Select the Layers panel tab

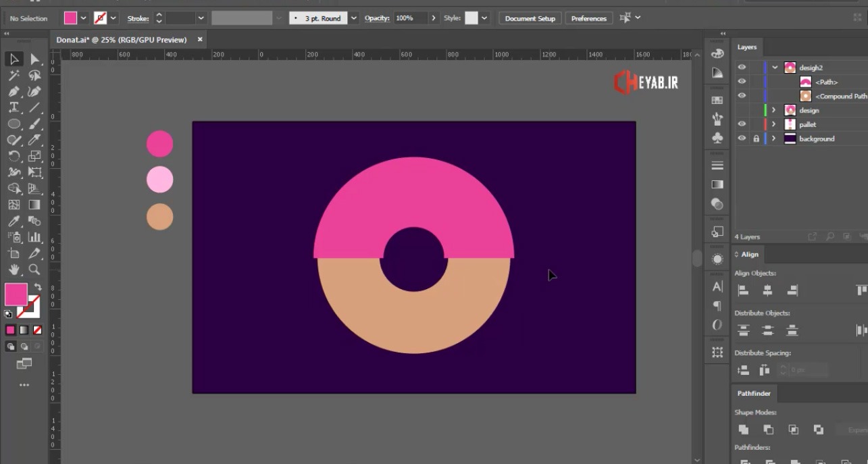click(746, 47)
